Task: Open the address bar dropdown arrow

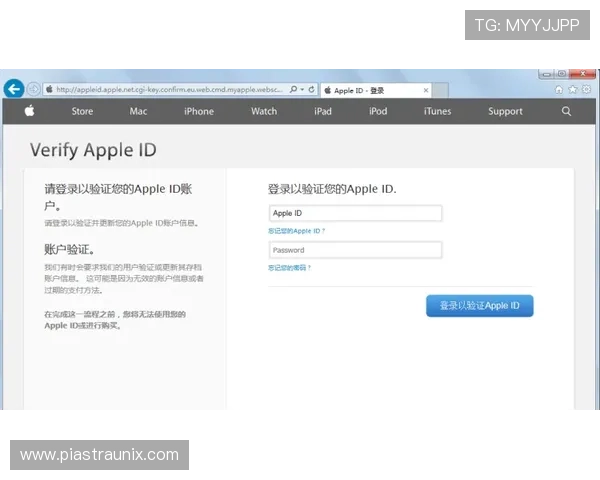Action: point(302,89)
